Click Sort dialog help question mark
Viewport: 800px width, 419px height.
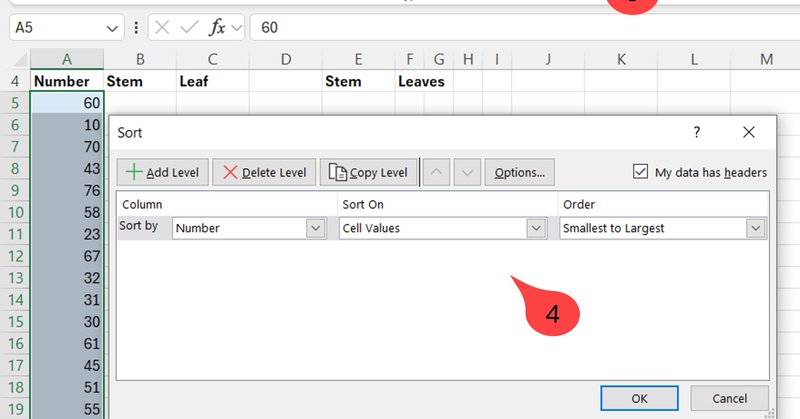(x=696, y=133)
